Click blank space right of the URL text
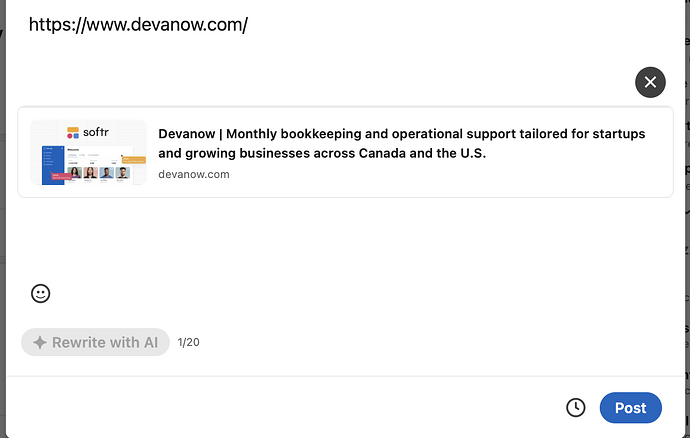Screen dimensions: 690x438 pyautogui.click(x=440, y=25)
